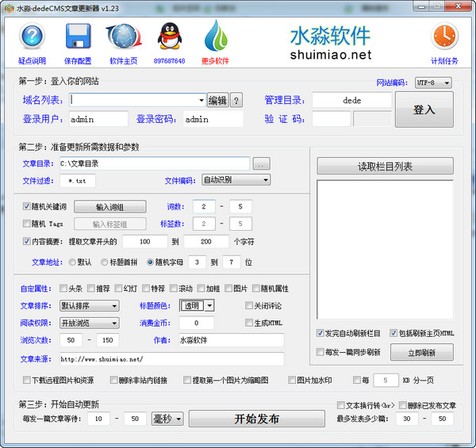
Task: Select the 标题首拼 radio button
Action: (104, 262)
